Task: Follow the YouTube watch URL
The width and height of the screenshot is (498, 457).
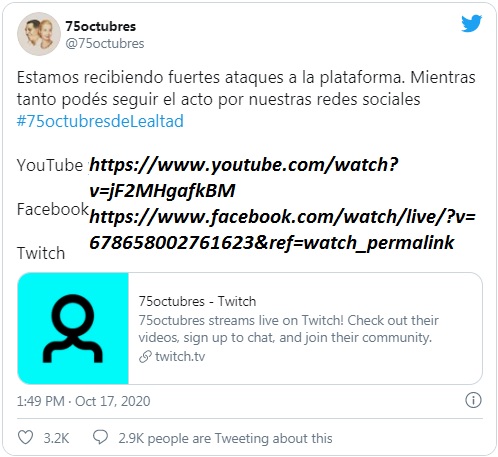Action: click(x=244, y=177)
